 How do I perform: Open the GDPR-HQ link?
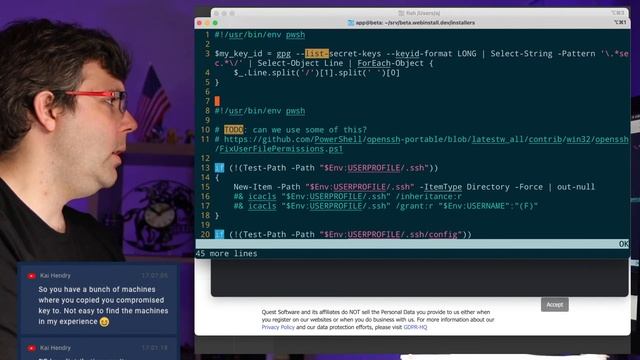pyautogui.click(x=415, y=327)
